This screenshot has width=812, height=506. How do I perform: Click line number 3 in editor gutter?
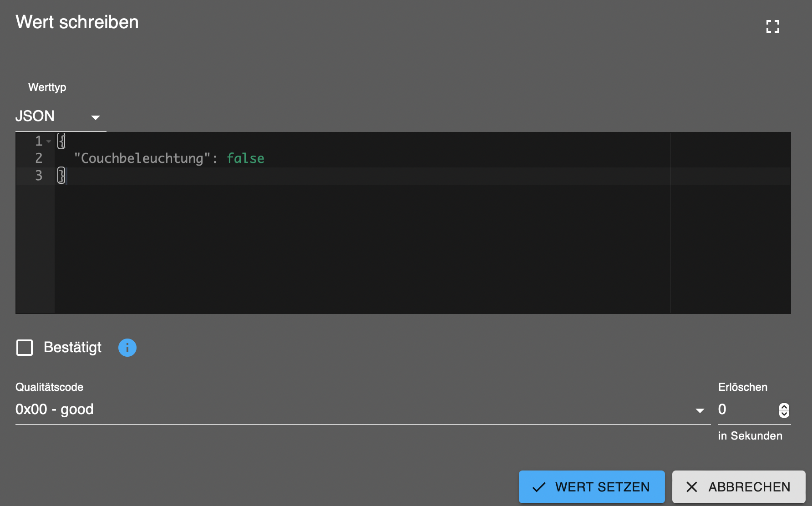point(39,176)
